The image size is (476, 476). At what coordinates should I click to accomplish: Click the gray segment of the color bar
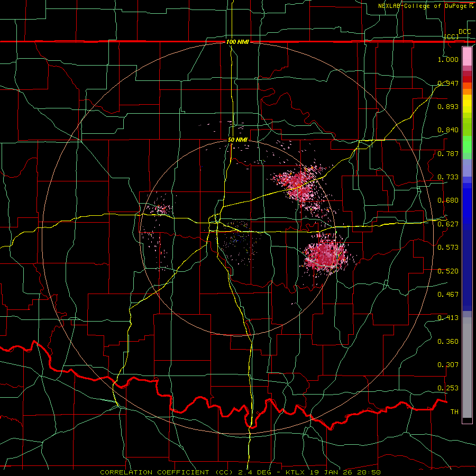467,368
